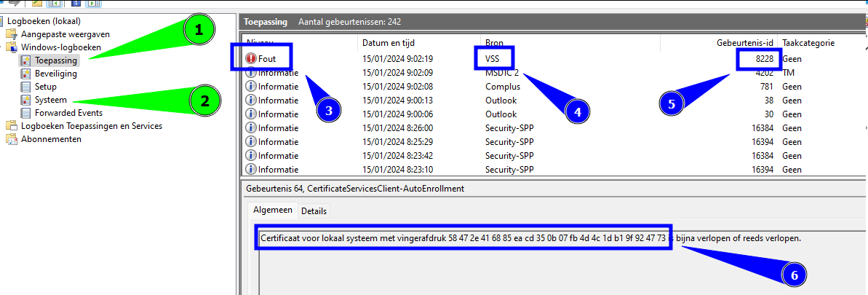Click the Outlook source with event id 38
The height and width of the screenshot is (295, 868).
coord(501,101)
